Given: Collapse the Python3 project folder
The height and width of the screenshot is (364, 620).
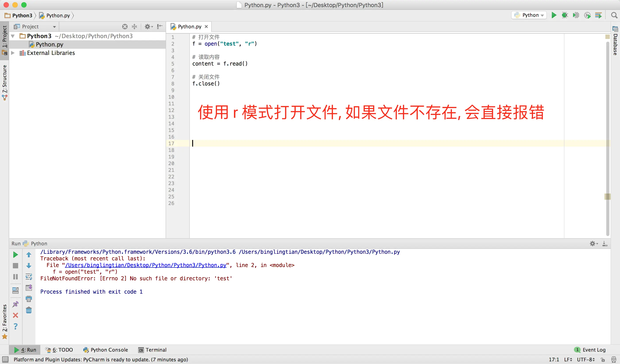Looking at the screenshot, I should click(x=13, y=36).
